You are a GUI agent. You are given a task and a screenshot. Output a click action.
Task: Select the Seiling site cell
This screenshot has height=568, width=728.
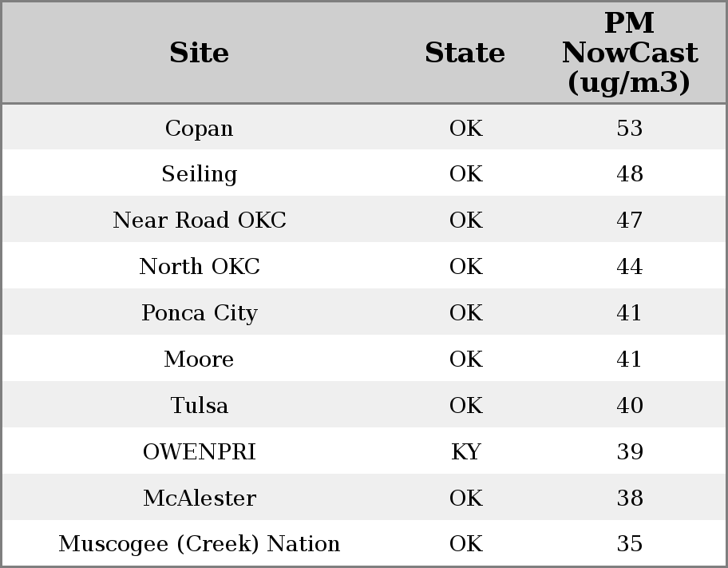coord(199,174)
